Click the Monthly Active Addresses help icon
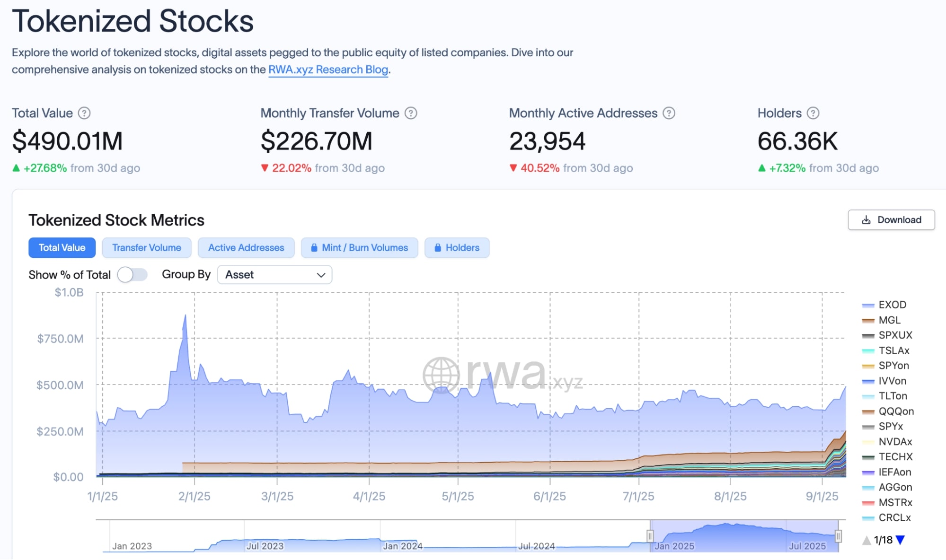 point(669,113)
